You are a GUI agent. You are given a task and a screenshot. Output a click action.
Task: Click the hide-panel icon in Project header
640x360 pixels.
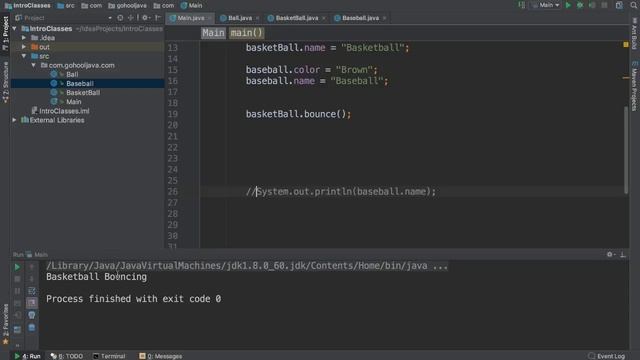click(158, 18)
